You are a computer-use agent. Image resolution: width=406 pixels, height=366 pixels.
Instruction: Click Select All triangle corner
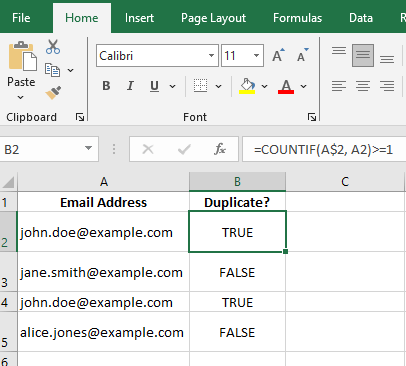8,182
